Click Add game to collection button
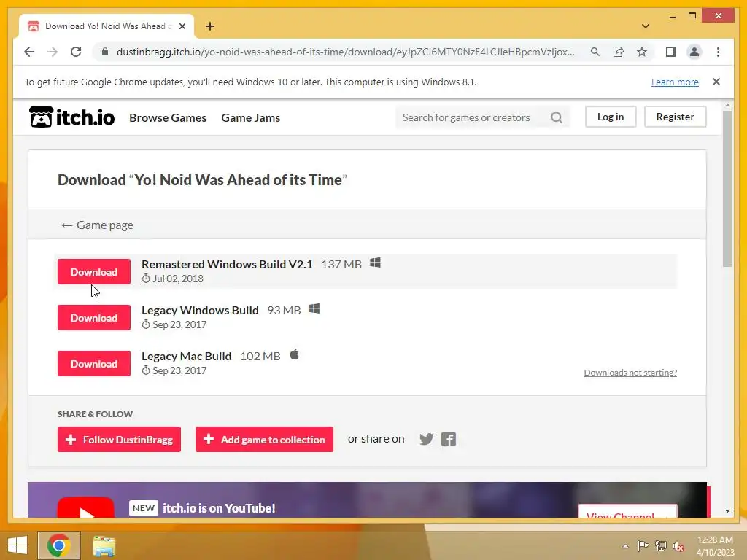 tap(264, 439)
